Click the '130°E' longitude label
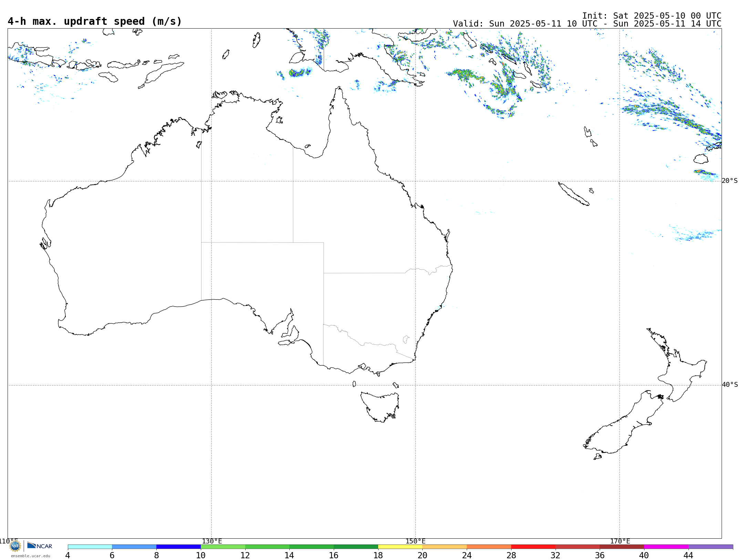 pos(212,541)
